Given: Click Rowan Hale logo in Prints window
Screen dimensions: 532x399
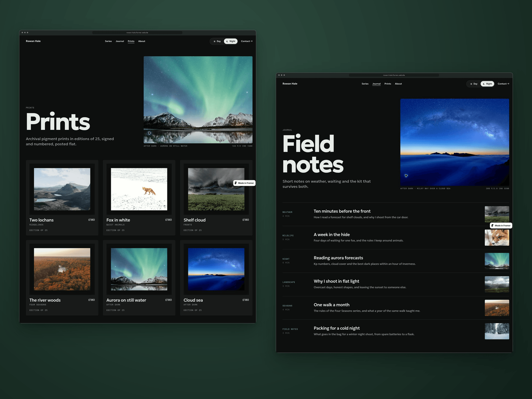Looking at the screenshot, I should (x=33, y=41).
